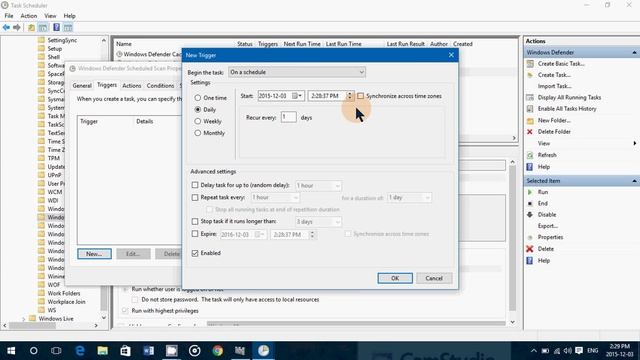Screen dimensions: 640x360
Task: Open the calendar picker on Start date
Action: (297, 96)
